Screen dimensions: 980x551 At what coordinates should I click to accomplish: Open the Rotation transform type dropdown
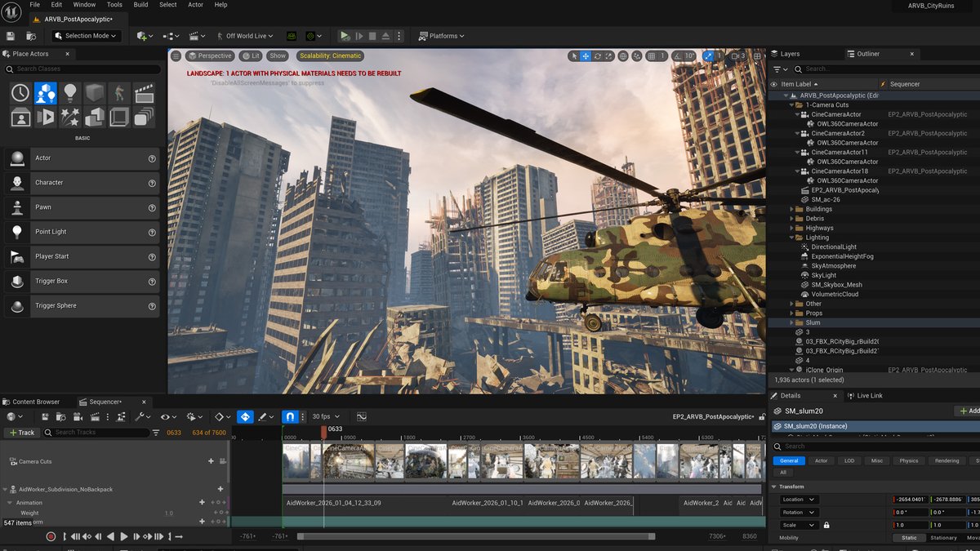(799, 512)
